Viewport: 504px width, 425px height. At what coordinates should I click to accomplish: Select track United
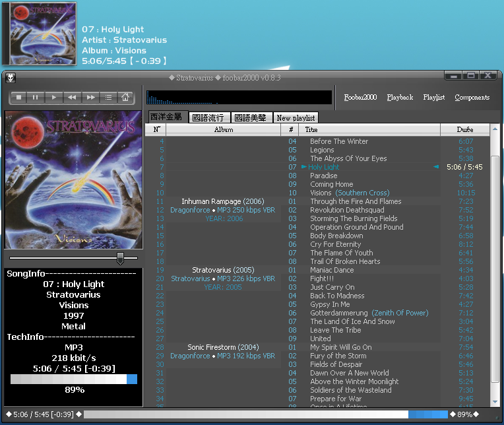click(x=320, y=339)
